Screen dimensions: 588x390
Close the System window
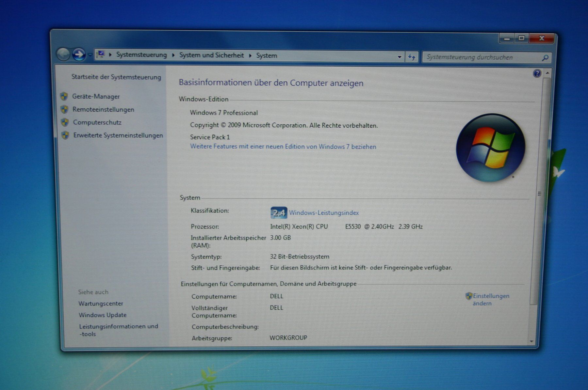pos(542,38)
